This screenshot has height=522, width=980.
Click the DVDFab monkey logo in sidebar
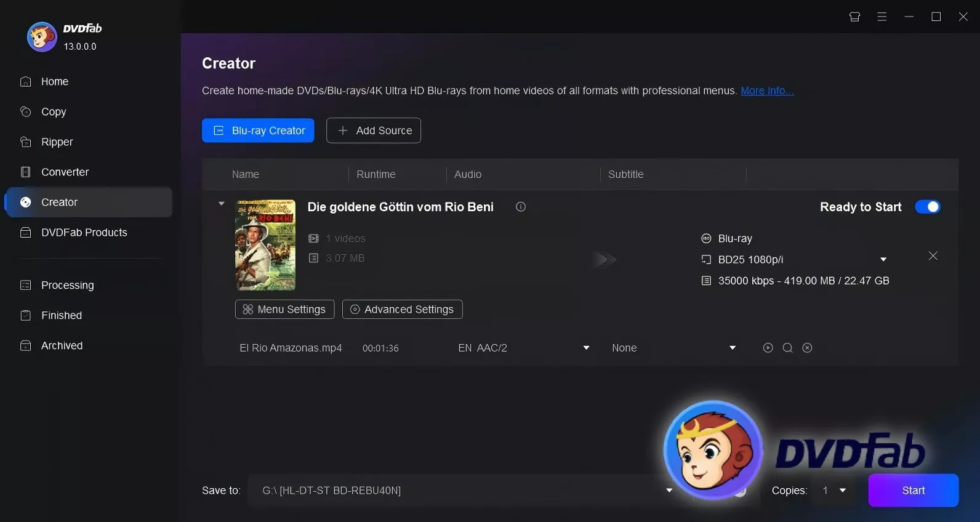pos(42,37)
